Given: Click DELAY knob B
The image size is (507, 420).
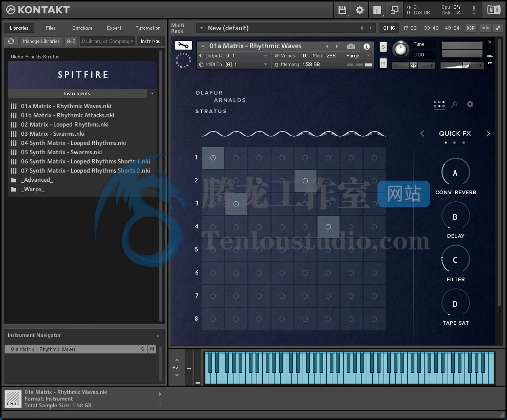Looking at the screenshot, I should click(x=455, y=217).
